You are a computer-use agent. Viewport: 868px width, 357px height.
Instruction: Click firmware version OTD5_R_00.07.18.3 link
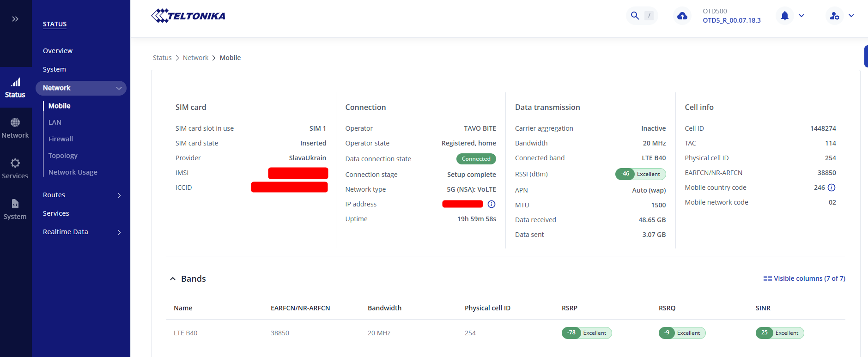(732, 20)
